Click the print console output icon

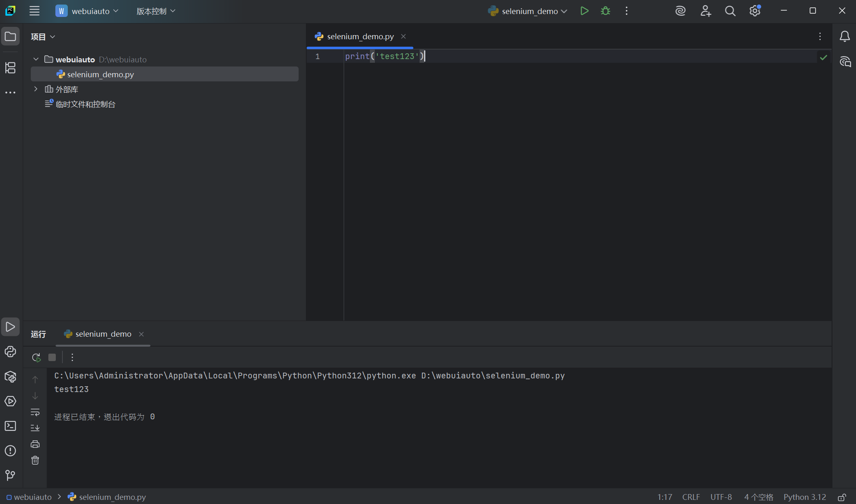point(35,444)
